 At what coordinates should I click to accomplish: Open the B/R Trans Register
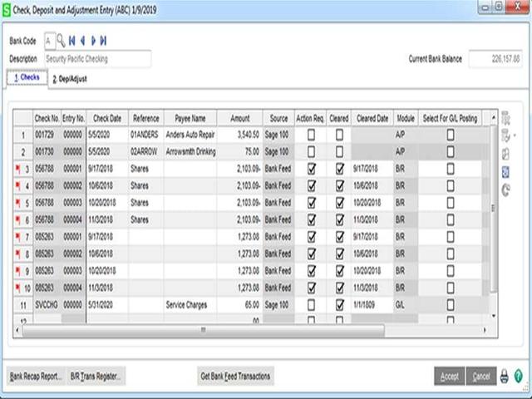tap(96, 377)
